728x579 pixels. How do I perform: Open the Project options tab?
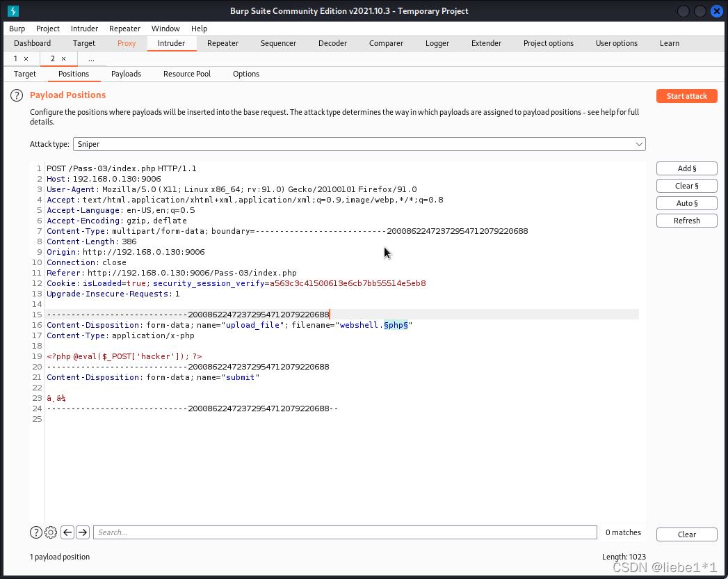[x=549, y=43]
